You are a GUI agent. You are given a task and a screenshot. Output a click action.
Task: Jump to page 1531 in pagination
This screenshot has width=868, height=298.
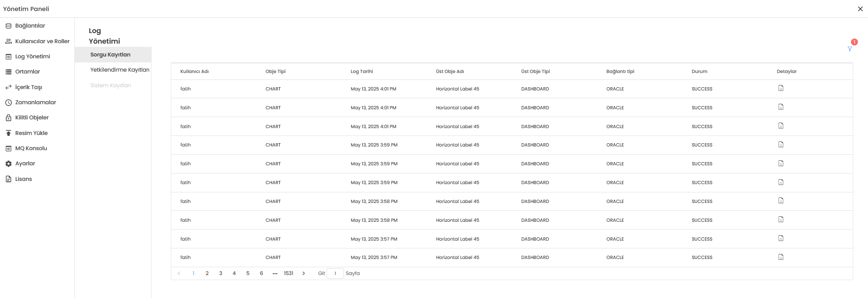coord(288,274)
